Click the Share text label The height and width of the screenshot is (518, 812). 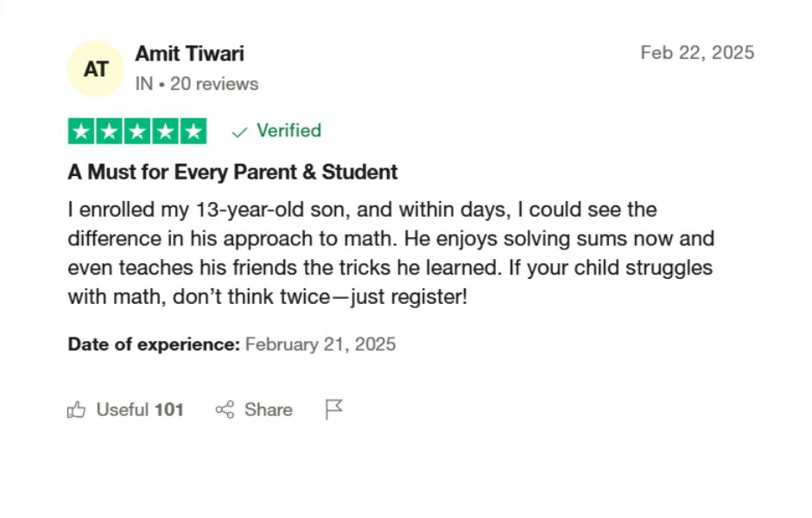[x=268, y=410]
